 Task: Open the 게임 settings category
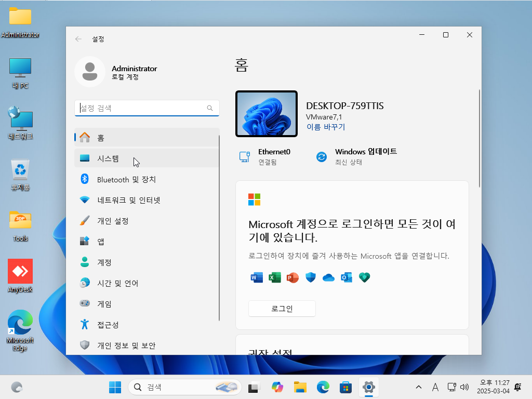pyautogui.click(x=147, y=303)
